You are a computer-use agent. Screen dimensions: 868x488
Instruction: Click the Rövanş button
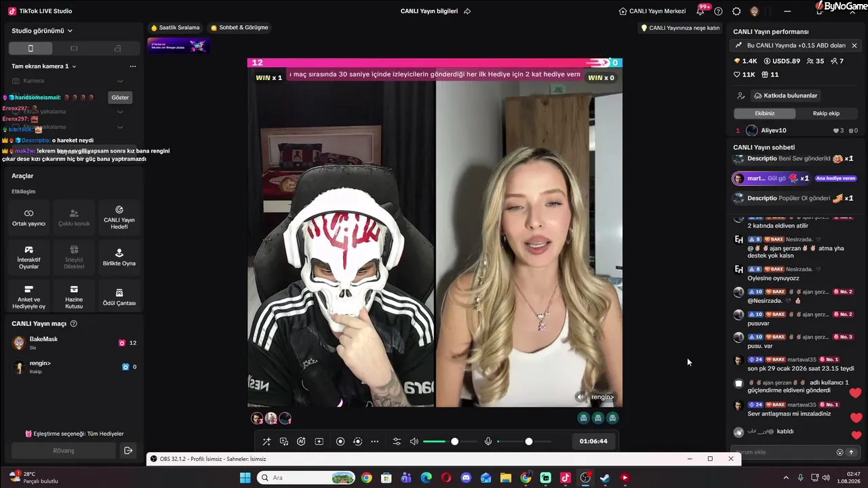(x=64, y=451)
